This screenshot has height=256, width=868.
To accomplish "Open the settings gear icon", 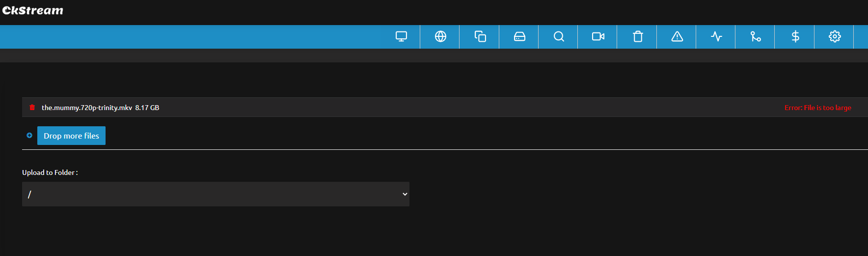I will (x=835, y=37).
